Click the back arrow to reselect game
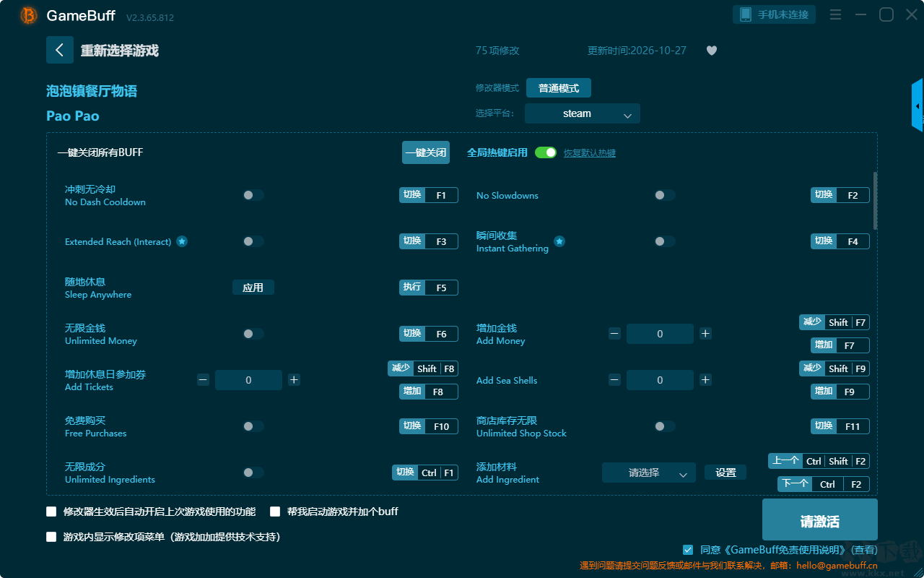The height and width of the screenshot is (578, 924). (x=60, y=50)
